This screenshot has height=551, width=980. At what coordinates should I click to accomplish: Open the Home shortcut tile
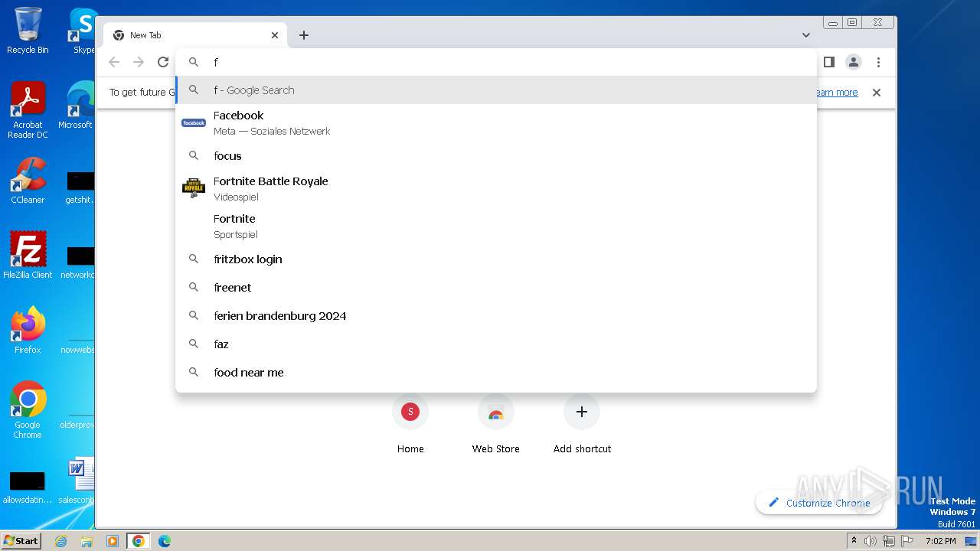pyautogui.click(x=410, y=425)
